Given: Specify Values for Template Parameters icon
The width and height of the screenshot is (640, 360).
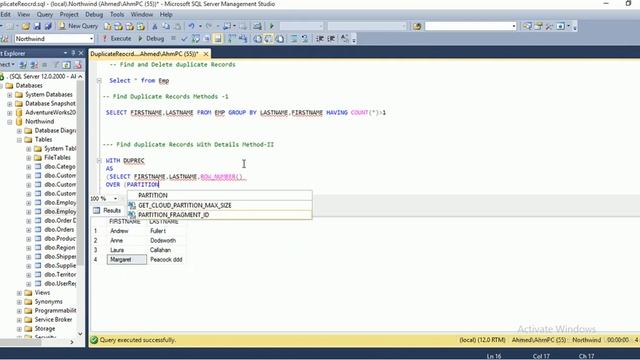Looking at the screenshot, I should pyautogui.click(x=345, y=39).
